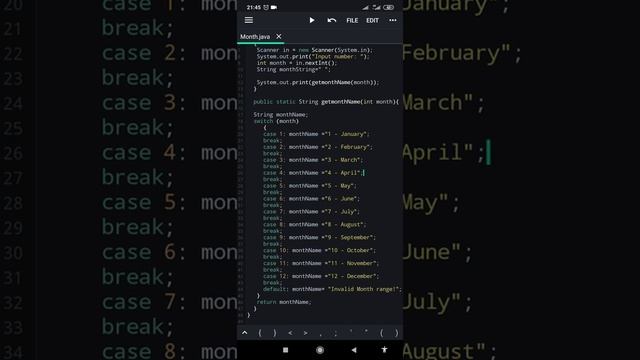The image size is (640, 360).
Task: Click the "String monthName;" declaration line
Action: [x=280, y=115]
